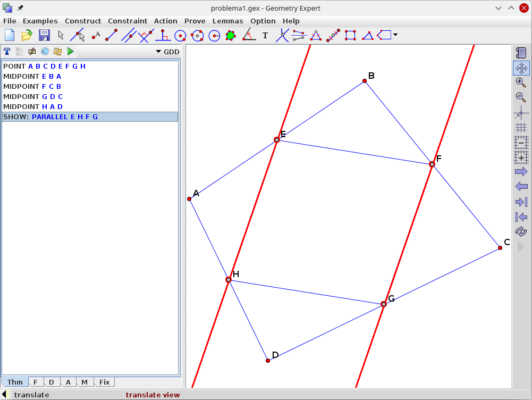Image resolution: width=532 pixels, height=400 pixels.
Task: Open the Constraint menu
Action: (128, 21)
